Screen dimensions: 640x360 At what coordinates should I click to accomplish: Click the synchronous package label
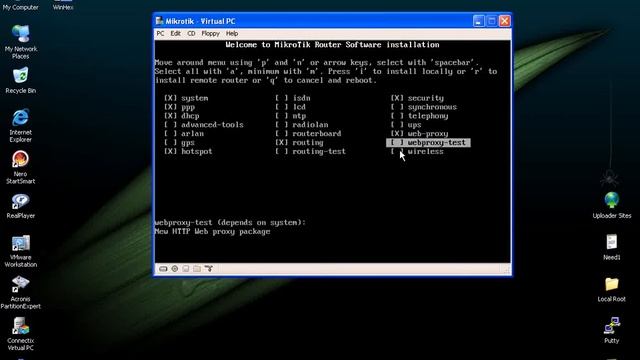point(432,107)
